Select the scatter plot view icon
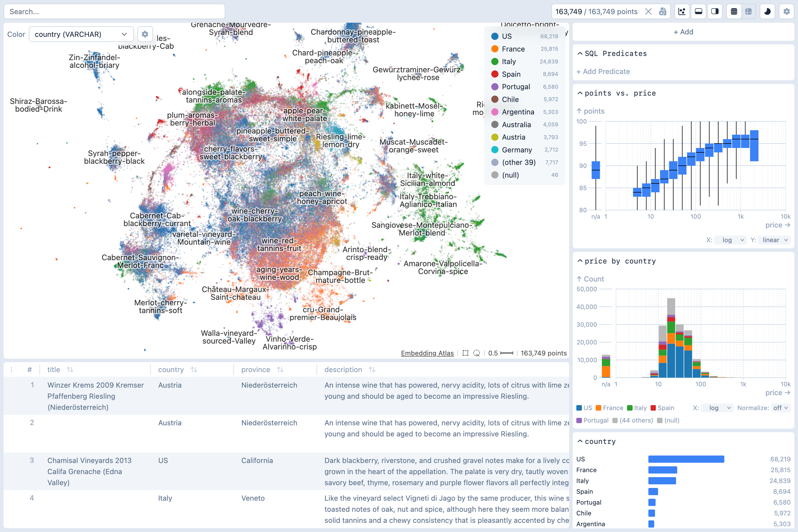798x532 pixels. [682, 11]
